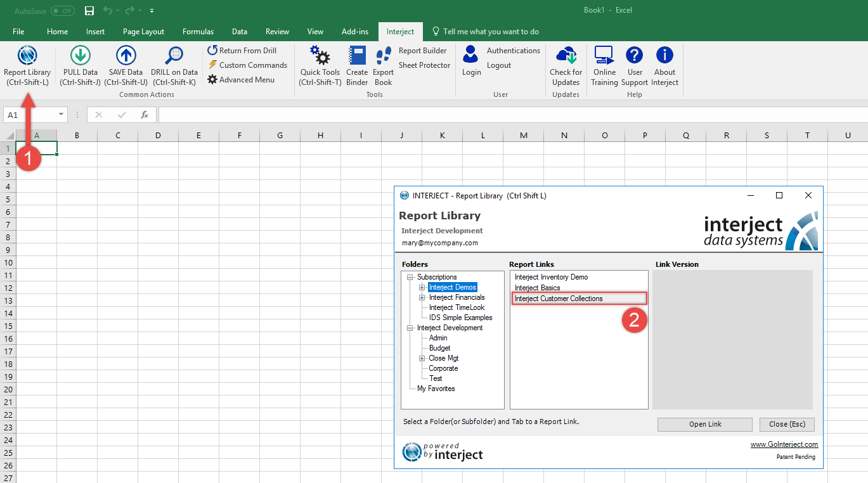Click the Tell me what you want search box
The width and height of the screenshot is (868, 483).
(486, 32)
